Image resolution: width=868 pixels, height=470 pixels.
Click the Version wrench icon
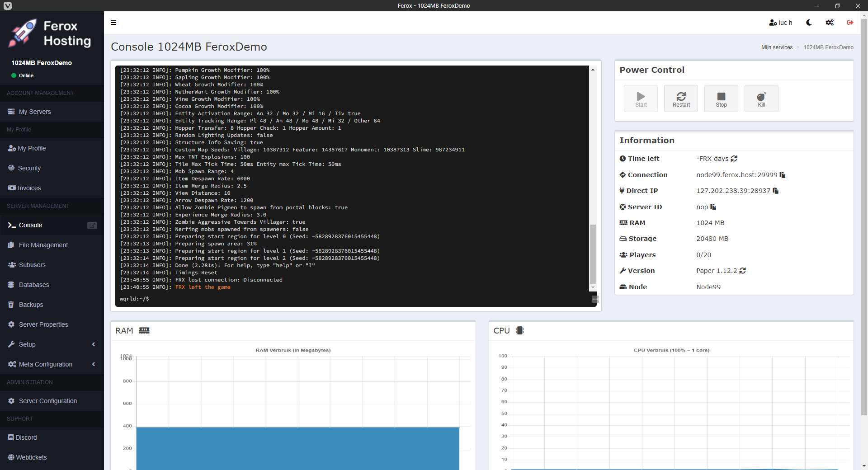(623, 271)
